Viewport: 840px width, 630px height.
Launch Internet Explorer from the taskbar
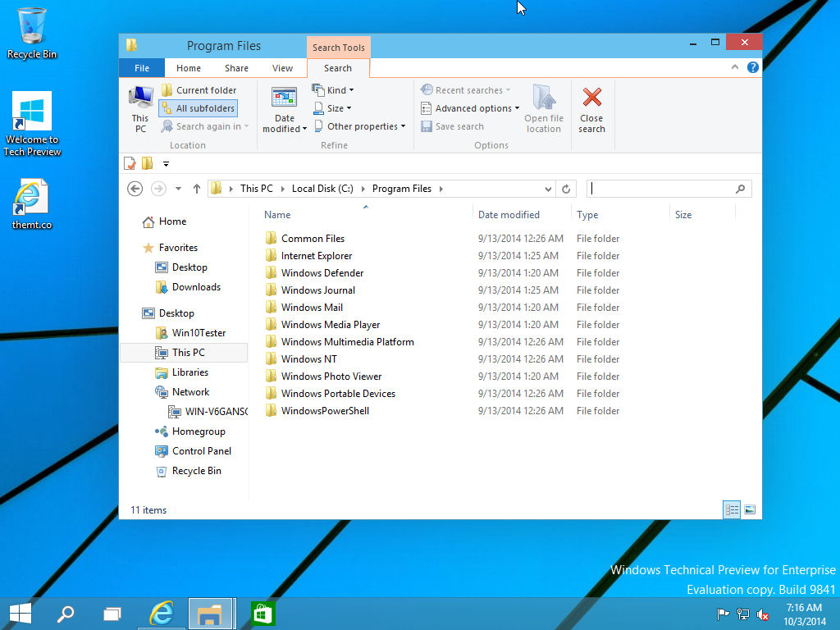161,613
